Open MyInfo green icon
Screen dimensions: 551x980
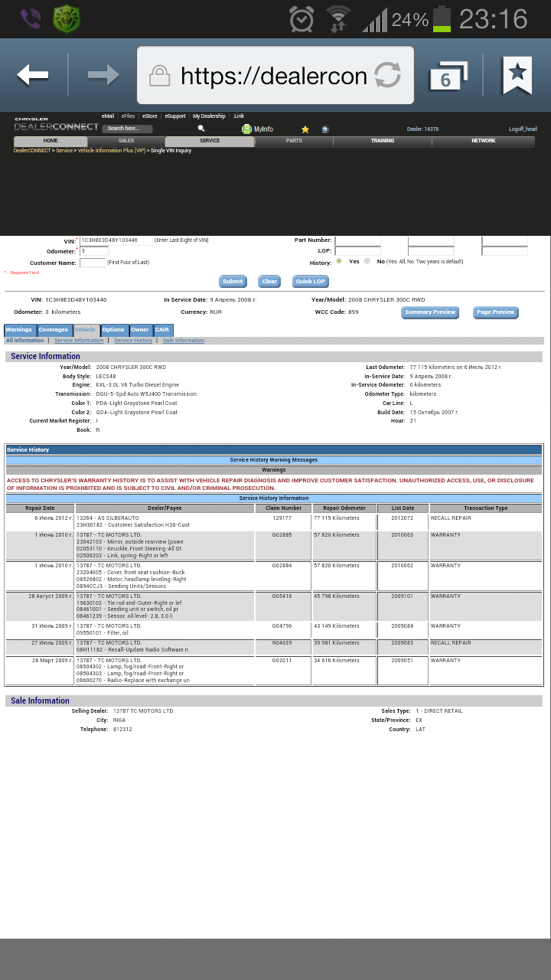click(246, 129)
